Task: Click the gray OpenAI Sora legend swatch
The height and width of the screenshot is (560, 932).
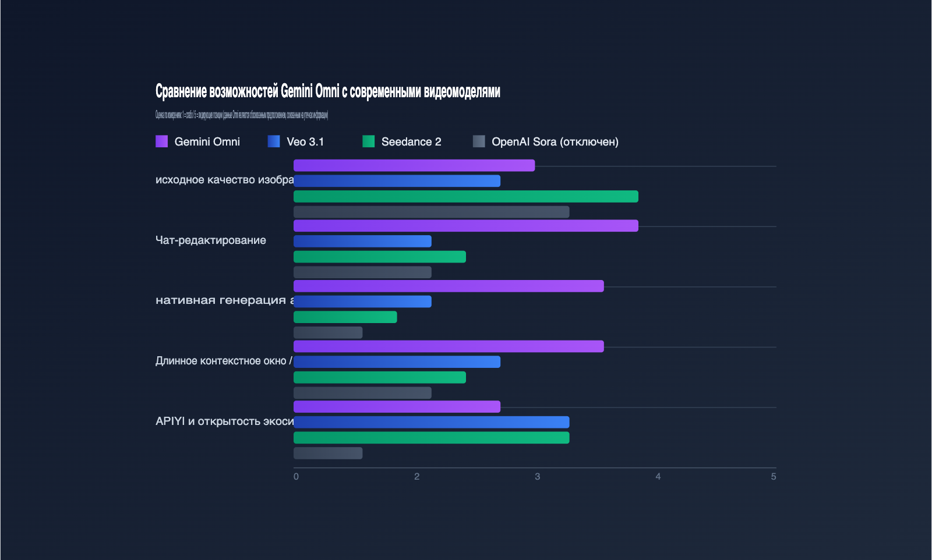Action: tap(479, 141)
